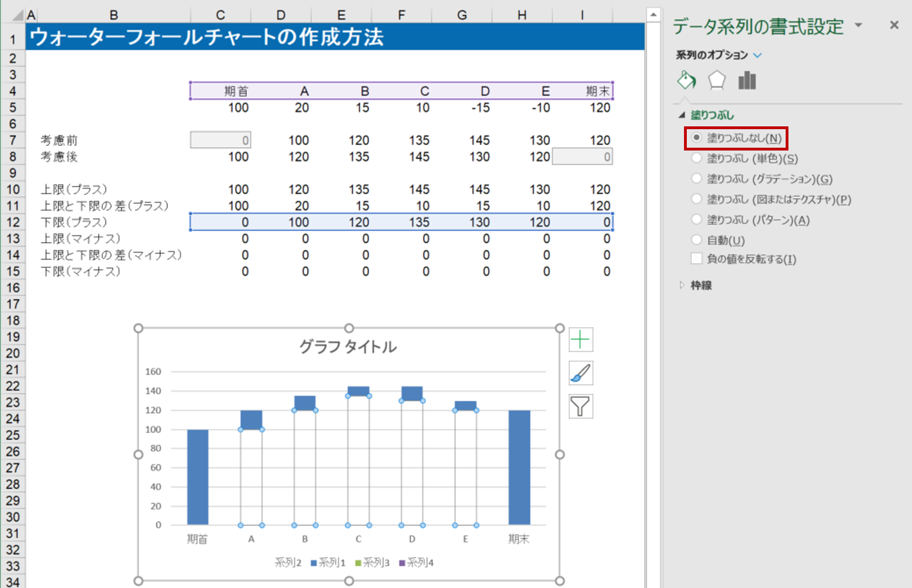Select 塗りつぶしなし(N) radio button
Viewport: 912px width, 588px height.
(697, 138)
